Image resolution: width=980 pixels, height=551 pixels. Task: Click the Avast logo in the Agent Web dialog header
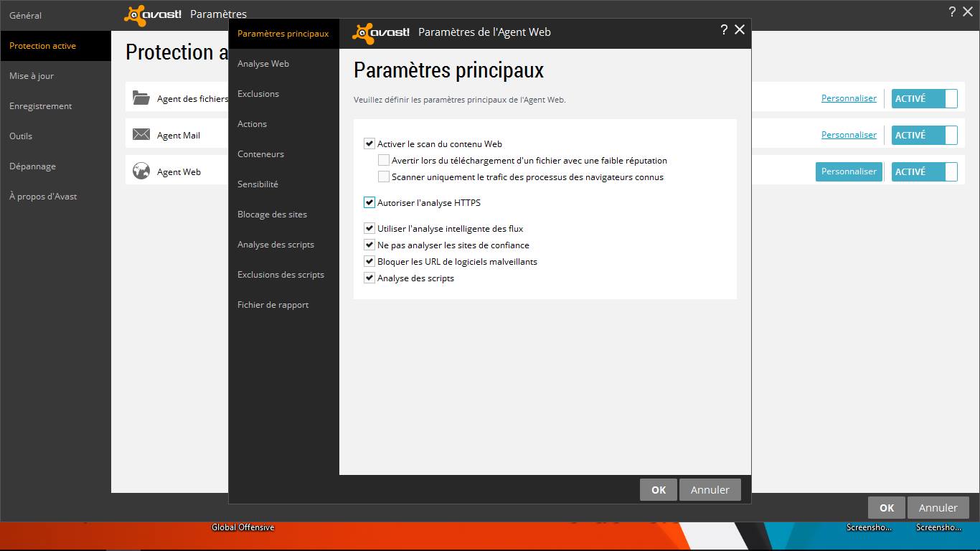coord(381,32)
